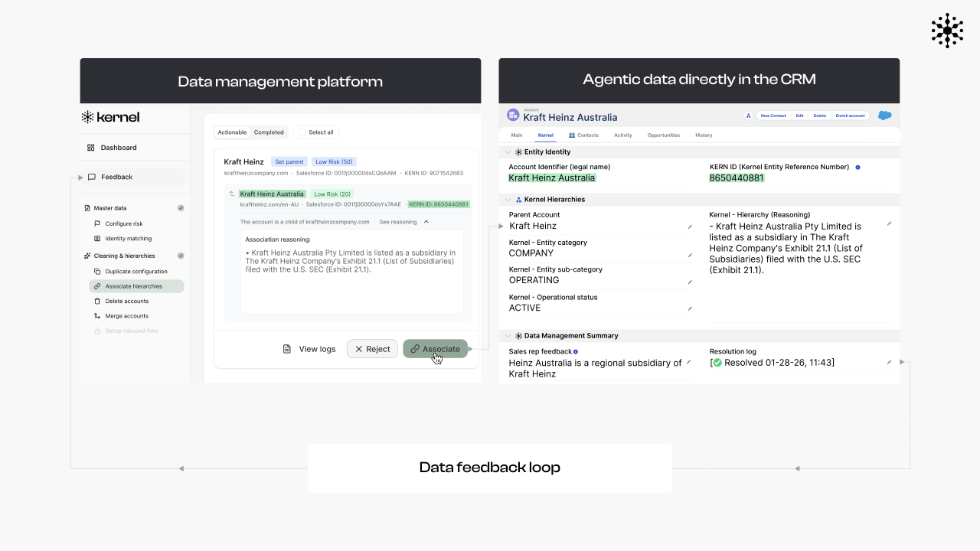Click the Salesforce cloud logo
The width and height of the screenshot is (980, 551).
click(x=884, y=116)
